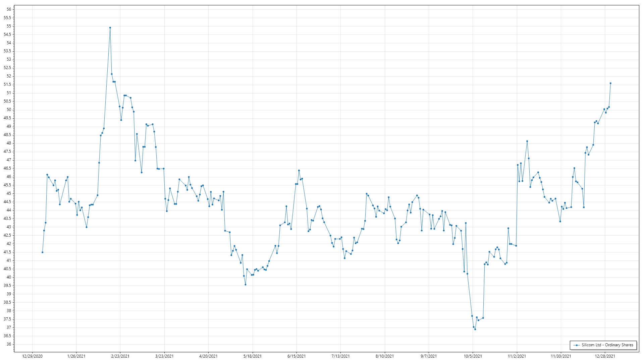
Task: Click the 12/29/2020 x-axis date label
Action: (x=32, y=356)
